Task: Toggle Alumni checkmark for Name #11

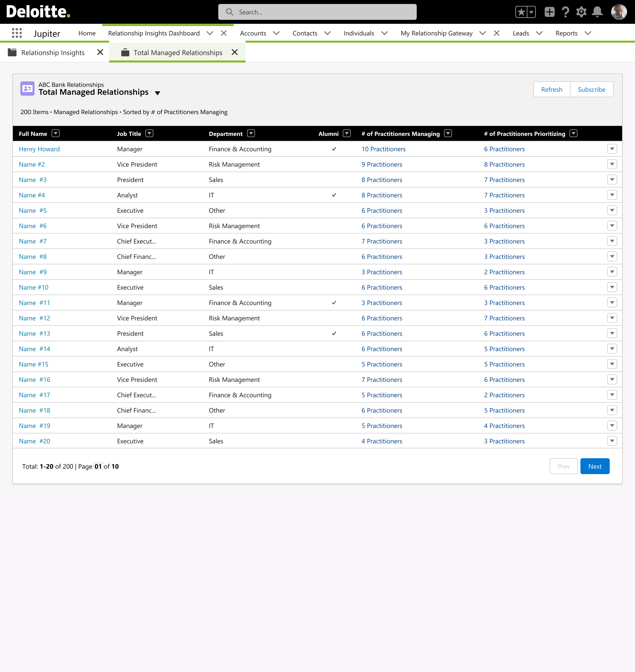Action: [x=334, y=303]
